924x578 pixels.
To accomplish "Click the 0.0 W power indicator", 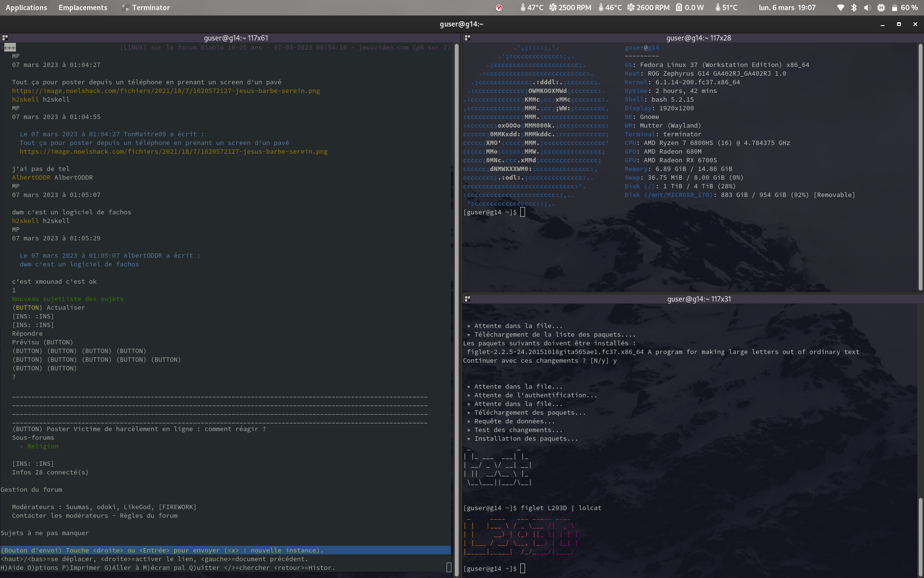I will pos(690,8).
